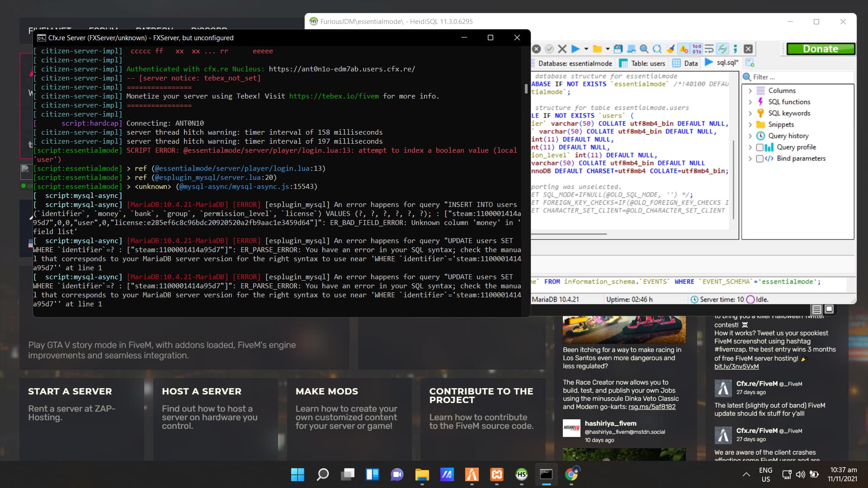Show hidden icons via the system tray chevron
The width and height of the screenshot is (868, 488).
pos(746,474)
